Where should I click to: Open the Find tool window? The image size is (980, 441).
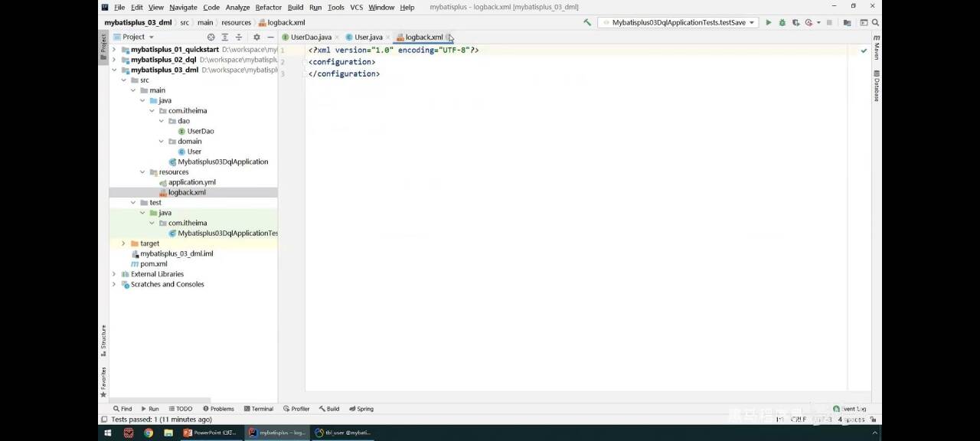122,409
